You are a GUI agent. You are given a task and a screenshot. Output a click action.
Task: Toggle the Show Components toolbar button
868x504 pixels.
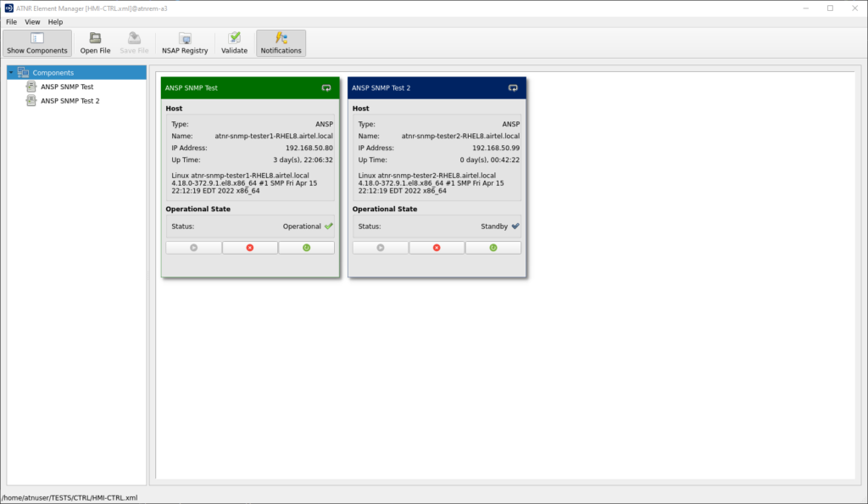click(x=36, y=43)
